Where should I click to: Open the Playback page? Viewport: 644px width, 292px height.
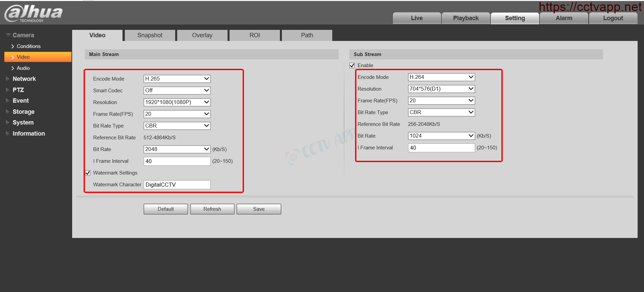466,18
